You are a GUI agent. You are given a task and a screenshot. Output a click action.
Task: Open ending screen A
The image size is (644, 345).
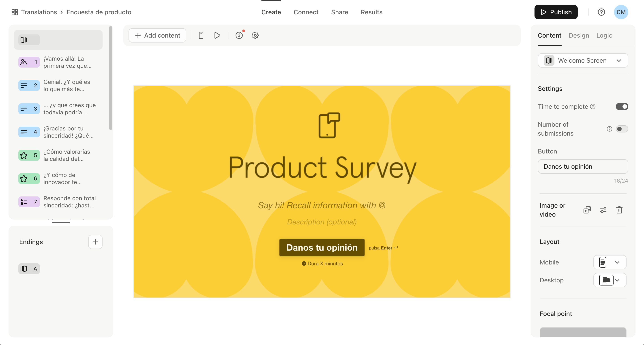(x=29, y=268)
